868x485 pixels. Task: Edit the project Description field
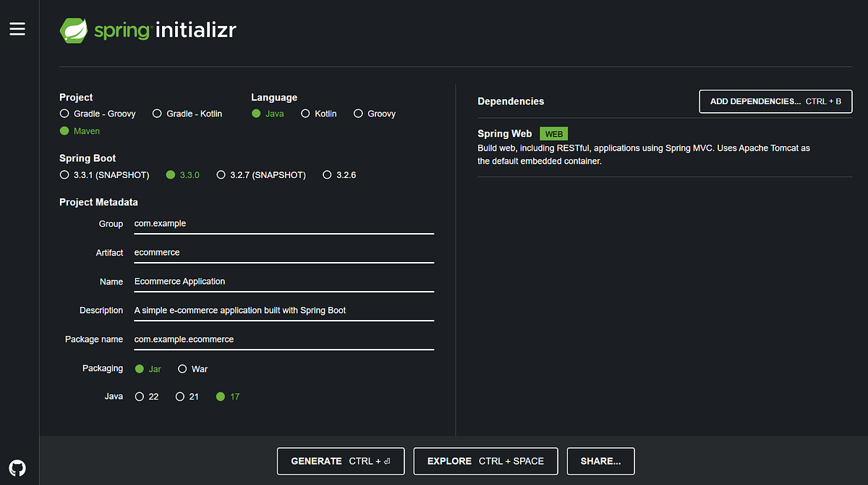282,311
